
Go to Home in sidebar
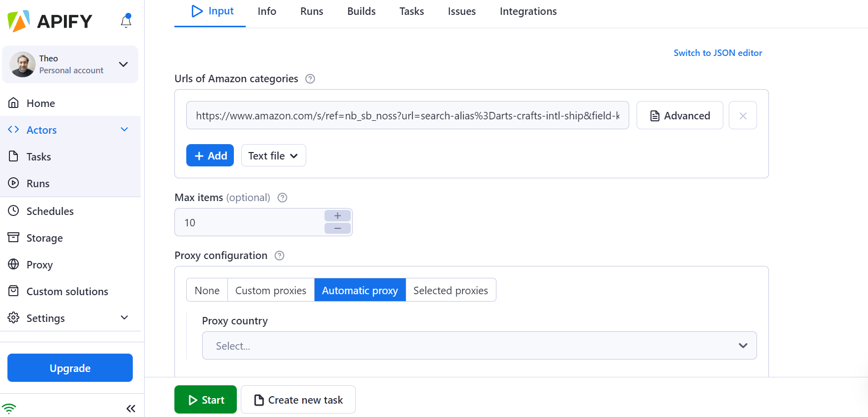pos(70,103)
